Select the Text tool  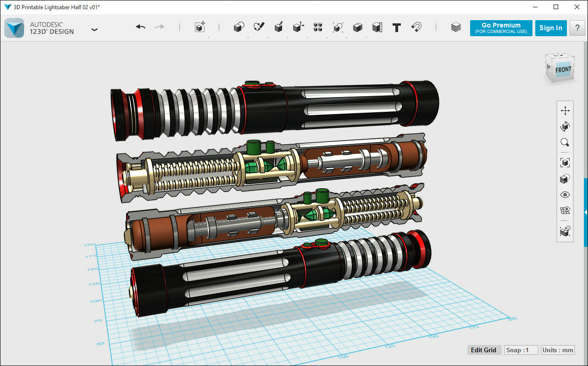(397, 27)
